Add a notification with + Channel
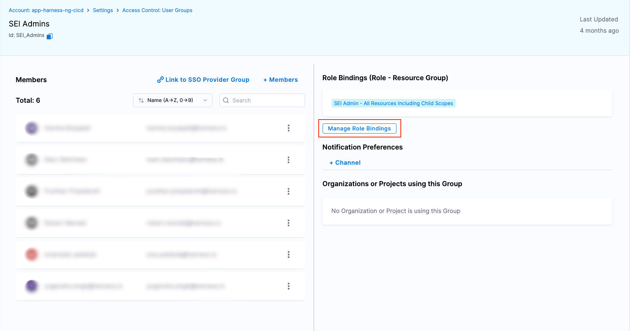The width and height of the screenshot is (644, 331). click(345, 162)
